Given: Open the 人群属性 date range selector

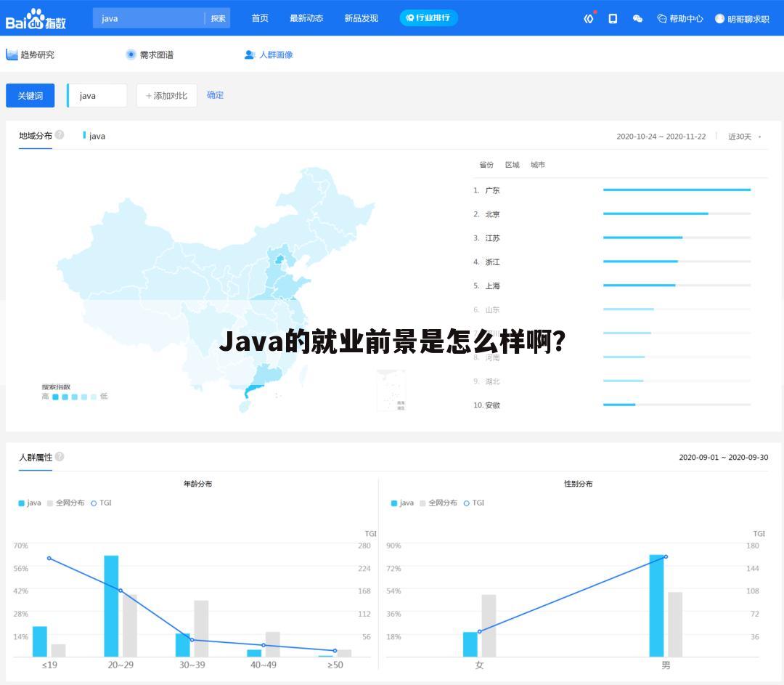Looking at the screenshot, I should point(724,457).
